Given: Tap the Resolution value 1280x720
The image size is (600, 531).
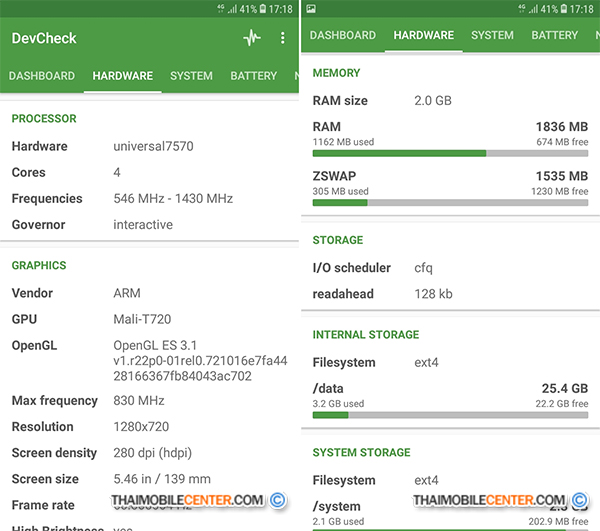Looking at the screenshot, I should pos(141,427).
